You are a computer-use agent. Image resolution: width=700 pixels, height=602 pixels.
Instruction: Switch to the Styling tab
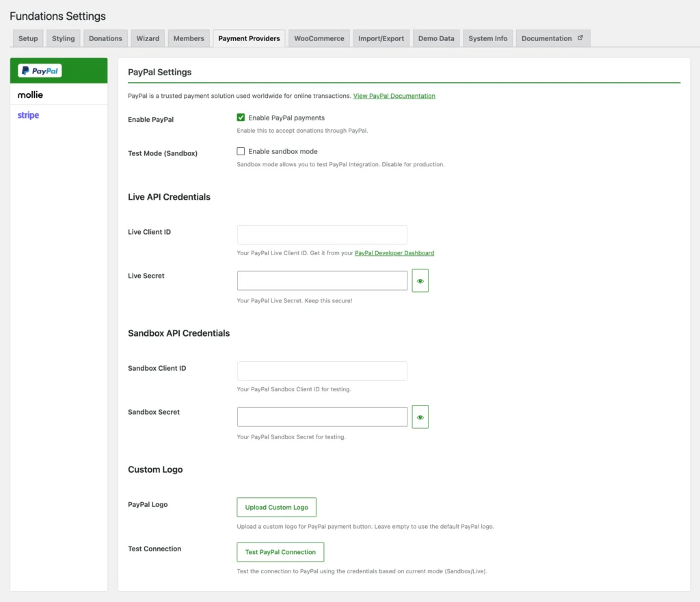(64, 38)
